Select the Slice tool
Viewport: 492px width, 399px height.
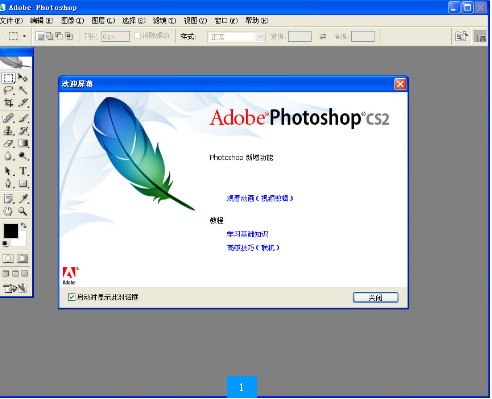[23, 102]
